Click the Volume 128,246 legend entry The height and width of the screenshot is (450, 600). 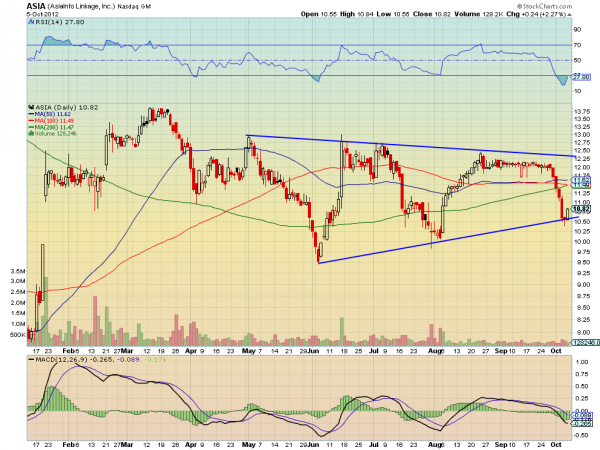point(55,134)
